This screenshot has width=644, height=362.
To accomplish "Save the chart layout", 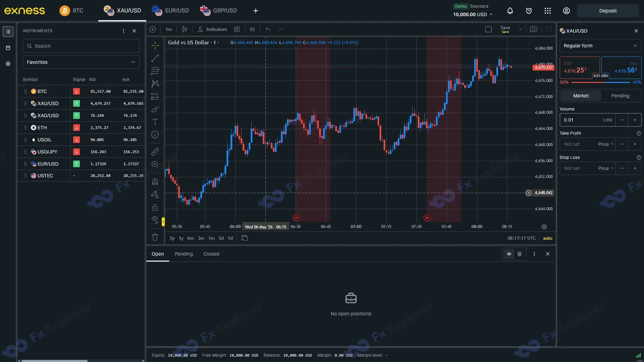I will pyautogui.click(x=505, y=30).
